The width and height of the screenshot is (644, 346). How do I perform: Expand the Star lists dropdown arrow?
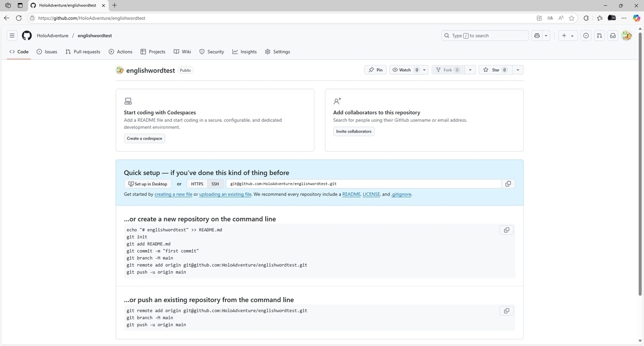pos(517,70)
